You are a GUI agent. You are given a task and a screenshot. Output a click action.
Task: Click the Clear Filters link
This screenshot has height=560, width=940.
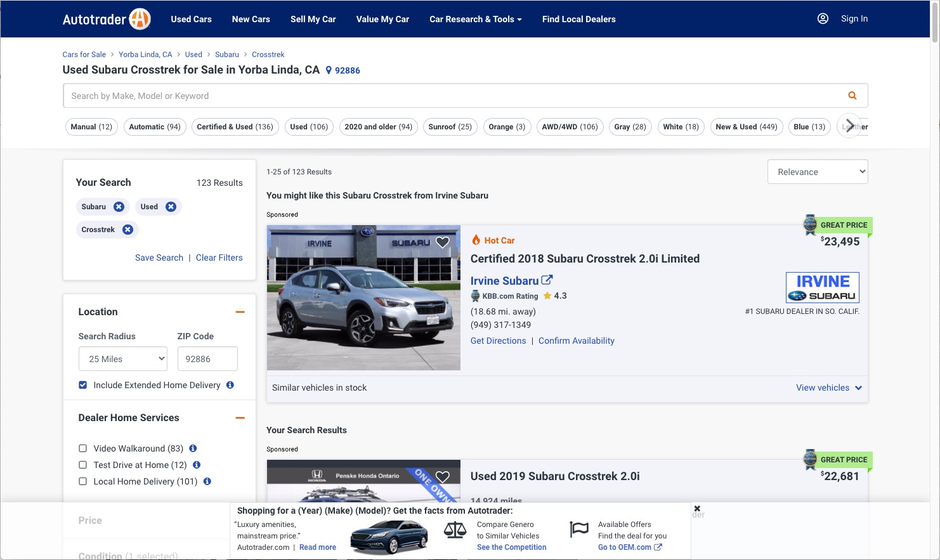[x=219, y=257]
